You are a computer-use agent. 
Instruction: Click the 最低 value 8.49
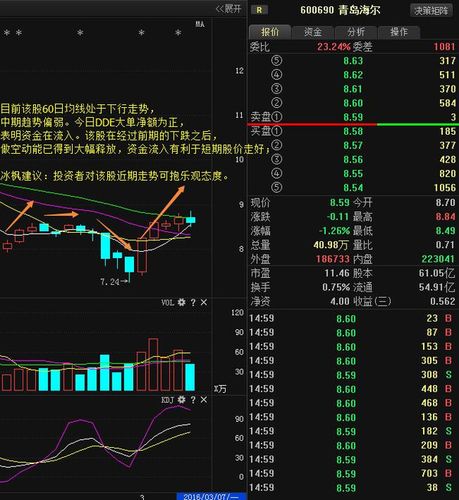(x=445, y=231)
